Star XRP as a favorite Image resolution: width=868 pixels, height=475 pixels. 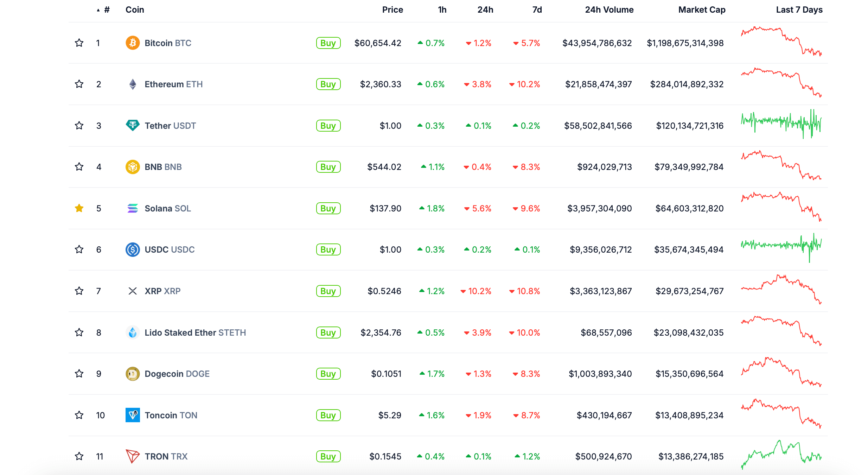(x=79, y=291)
